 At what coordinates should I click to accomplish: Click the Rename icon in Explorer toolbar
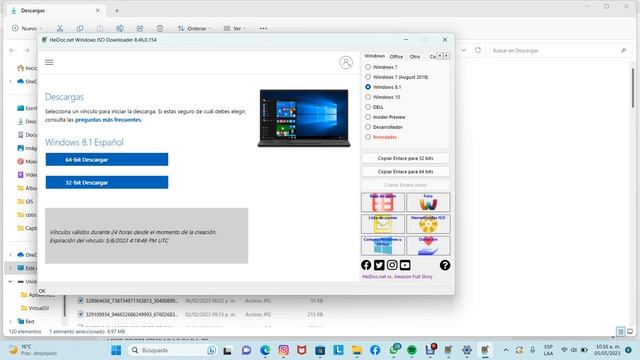click(x=120, y=28)
